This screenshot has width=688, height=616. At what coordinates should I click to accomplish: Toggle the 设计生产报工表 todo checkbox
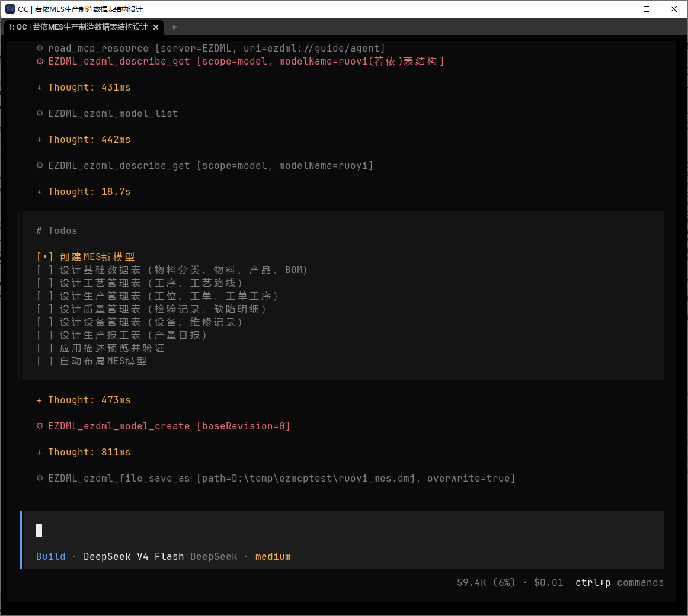(45, 335)
